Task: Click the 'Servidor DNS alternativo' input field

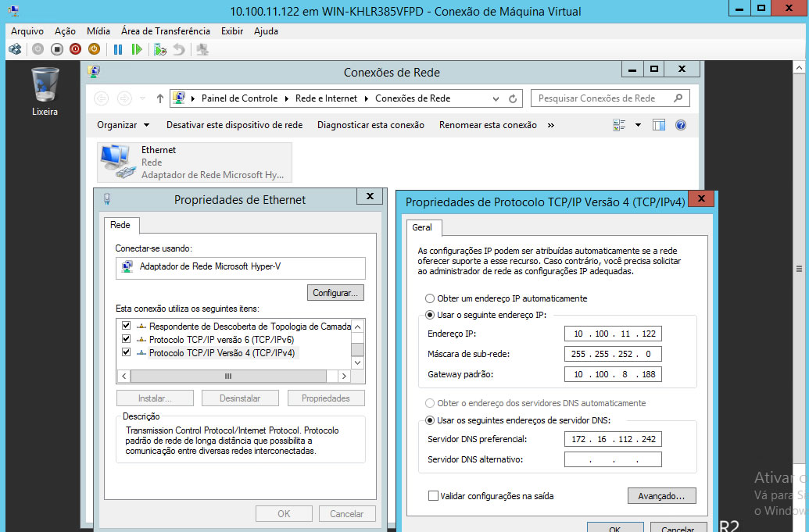Action: (x=613, y=459)
